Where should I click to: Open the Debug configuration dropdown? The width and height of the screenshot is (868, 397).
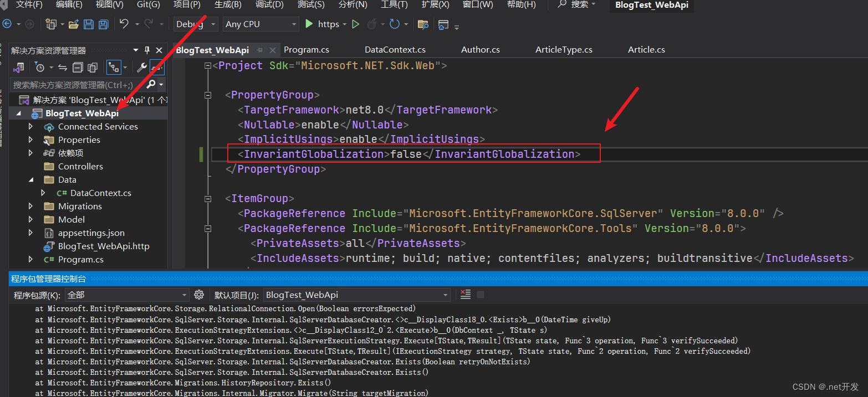pos(196,24)
